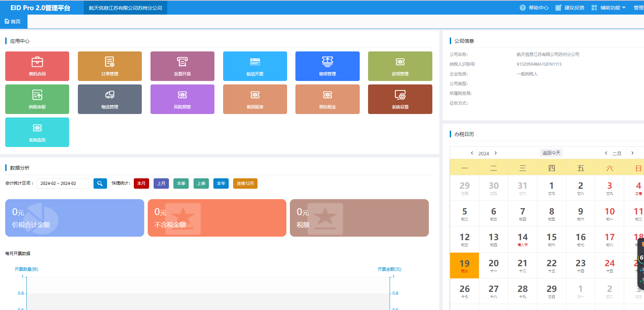The height and width of the screenshot is (310, 644).
Task: Open the 物流管理 tile
Action: pos(110,99)
